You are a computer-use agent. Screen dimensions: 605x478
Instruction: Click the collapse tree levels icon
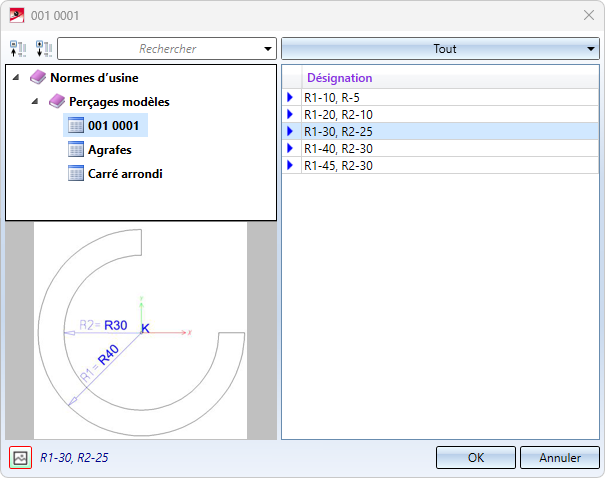[18, 49]
